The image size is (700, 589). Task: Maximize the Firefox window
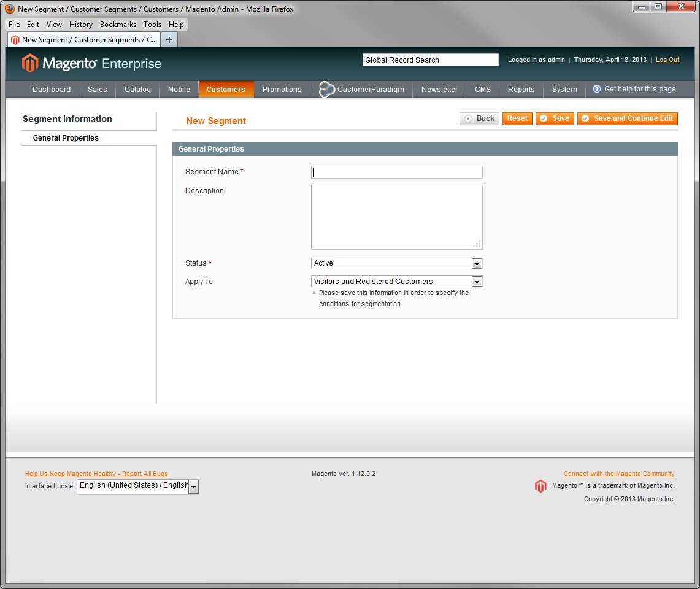658,6
